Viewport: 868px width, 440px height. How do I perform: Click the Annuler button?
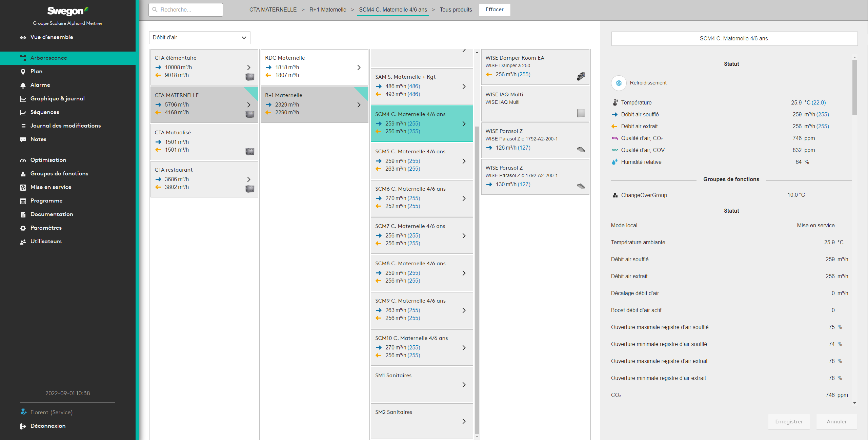coord(836,422)
